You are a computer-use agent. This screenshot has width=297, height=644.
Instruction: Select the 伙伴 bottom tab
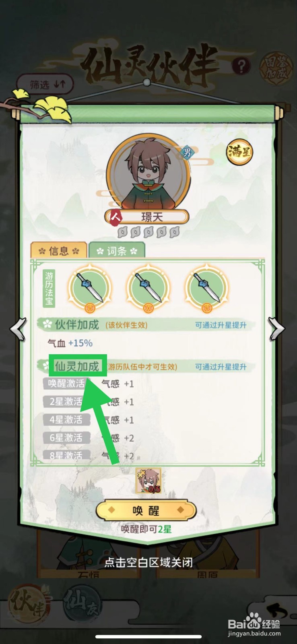click(27, 603)
